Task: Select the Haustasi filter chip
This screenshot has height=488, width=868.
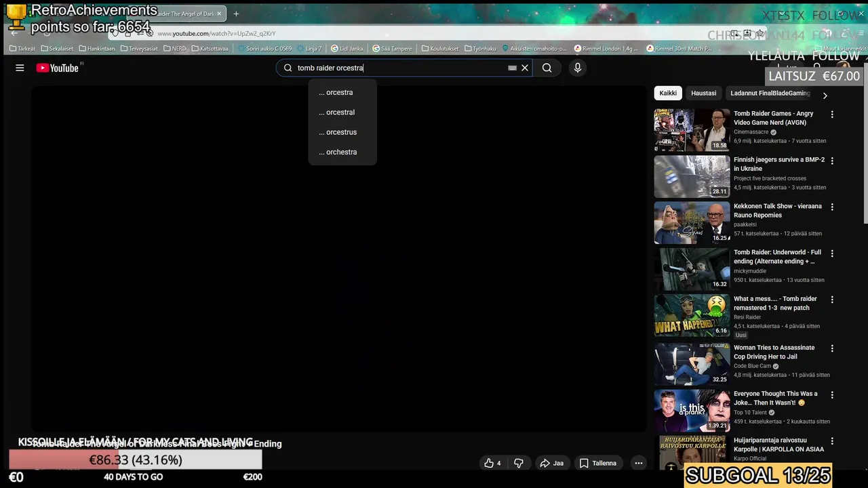Action: (703, 94)
